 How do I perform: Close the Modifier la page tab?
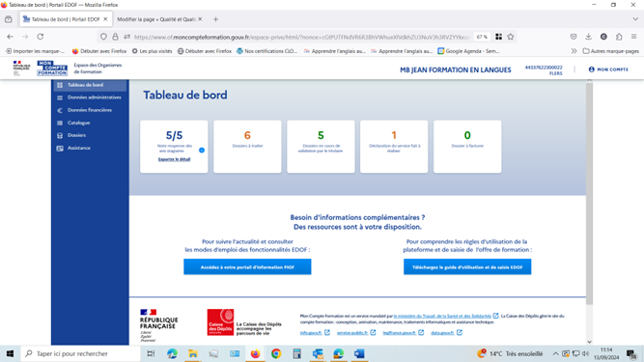[x=200, y=19]
